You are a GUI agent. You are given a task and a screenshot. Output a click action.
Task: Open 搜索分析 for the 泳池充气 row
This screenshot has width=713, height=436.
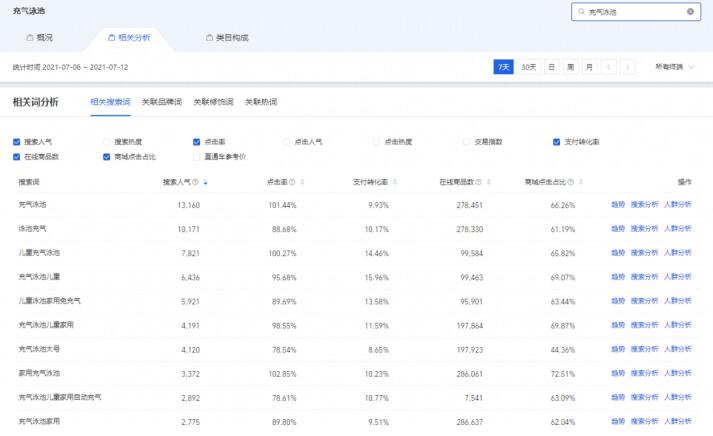point(644,229)
